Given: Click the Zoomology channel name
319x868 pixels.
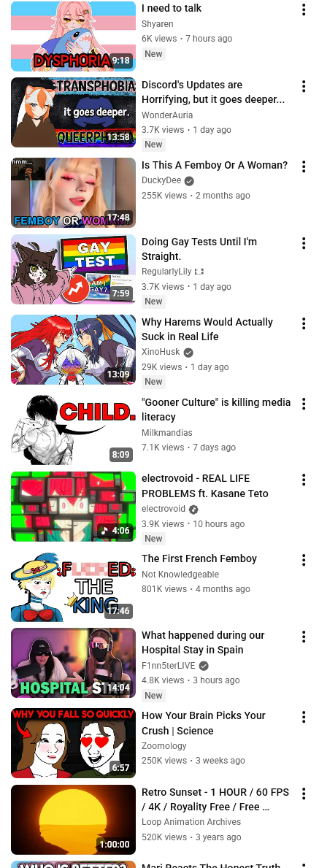Looking at the screenshot, I should point(164,745).
